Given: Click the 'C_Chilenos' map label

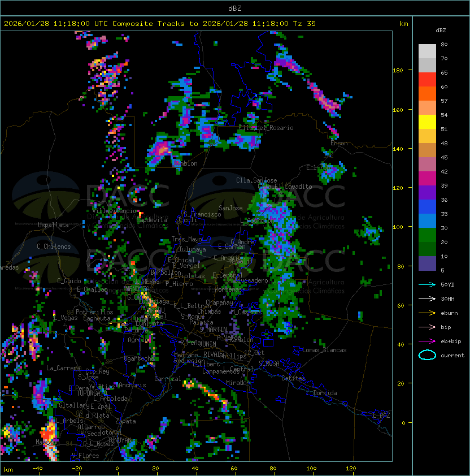Looking at the screenshot, I should (54, 246).
